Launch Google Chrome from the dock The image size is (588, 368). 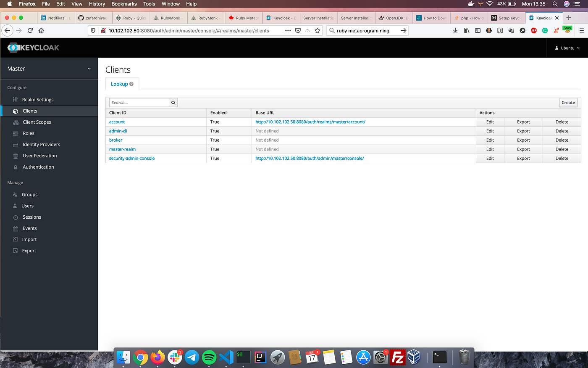tap(140, 357)
